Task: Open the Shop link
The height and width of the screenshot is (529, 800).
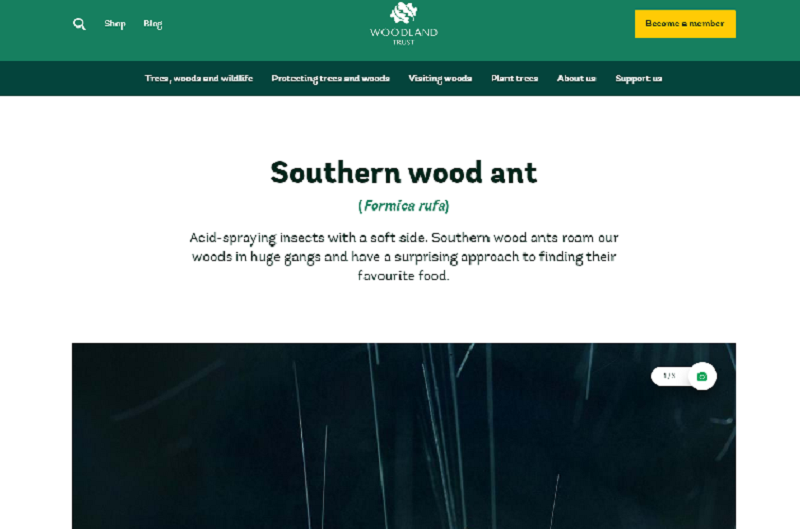Action: click(115, 24)
